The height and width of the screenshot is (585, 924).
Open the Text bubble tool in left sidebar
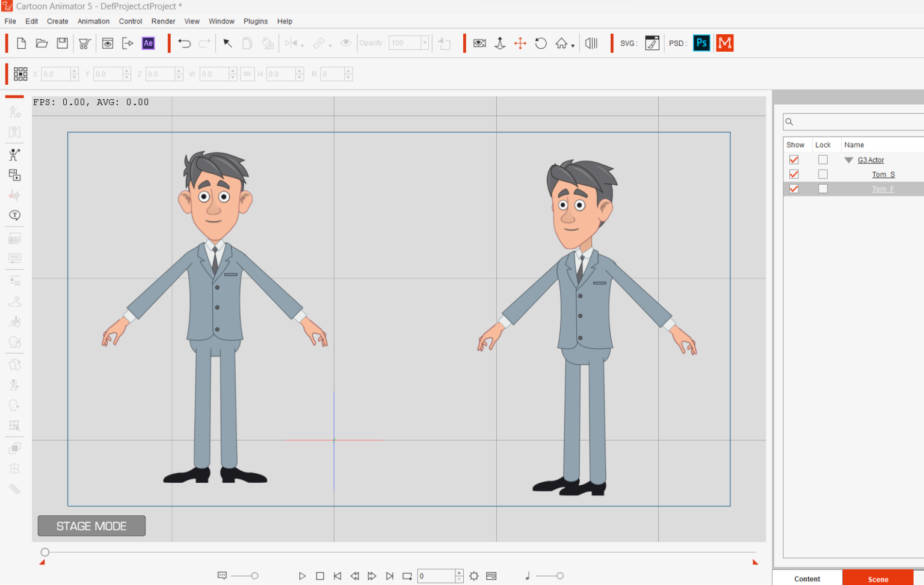[14, 215]
